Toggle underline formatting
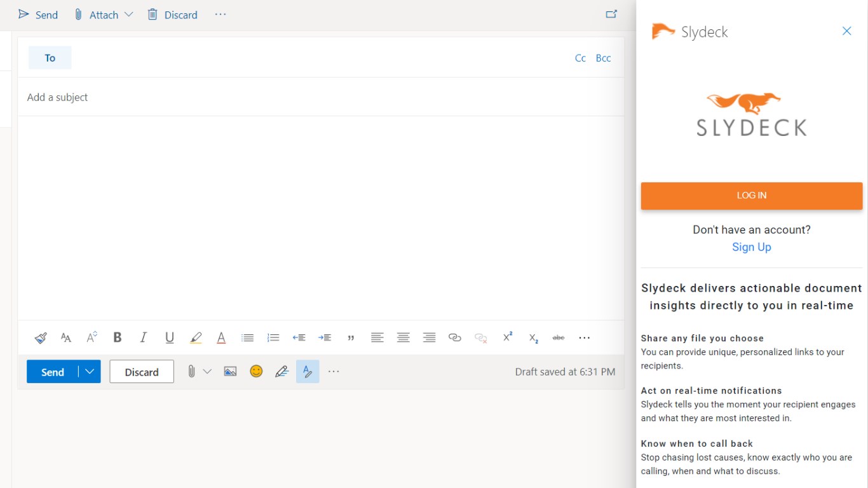The width and height of the screenshot is (868, 488). pos(170,338)
